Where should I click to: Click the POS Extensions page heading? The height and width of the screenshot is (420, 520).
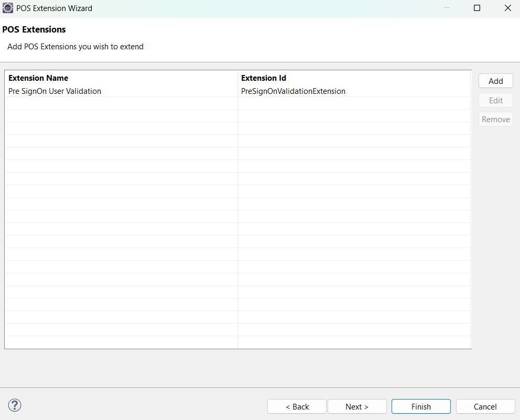pyautogui.click(x=34, y=29)
